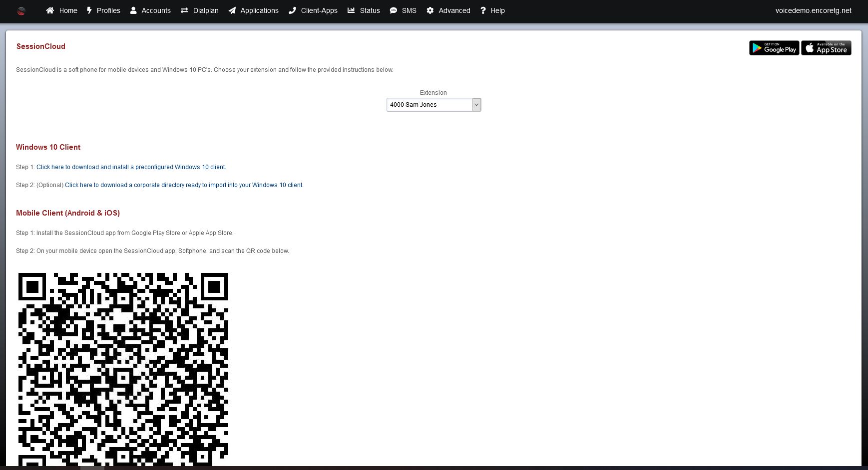The height and width of the screenshot is (470, 868).
Task: Click voicedemo.encoretg.net domain link
Action: 813,10
